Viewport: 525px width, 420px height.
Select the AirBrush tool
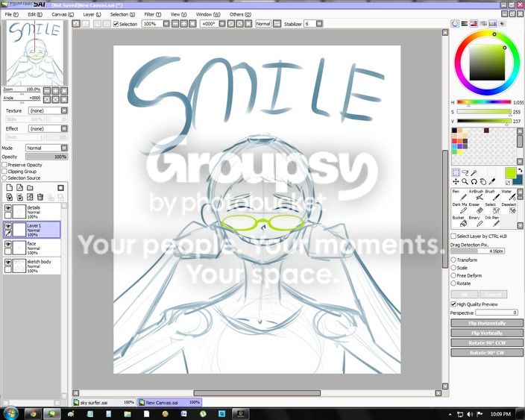point(476,195)
